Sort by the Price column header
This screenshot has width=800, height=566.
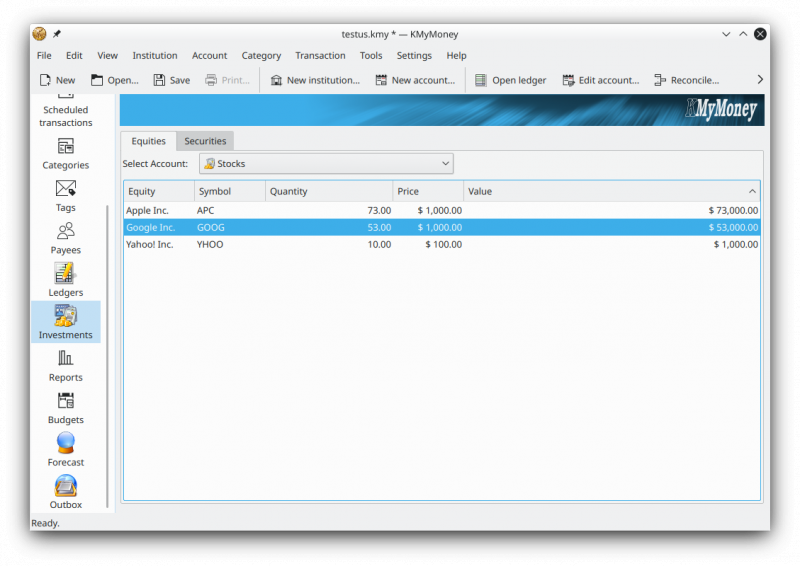428,191
